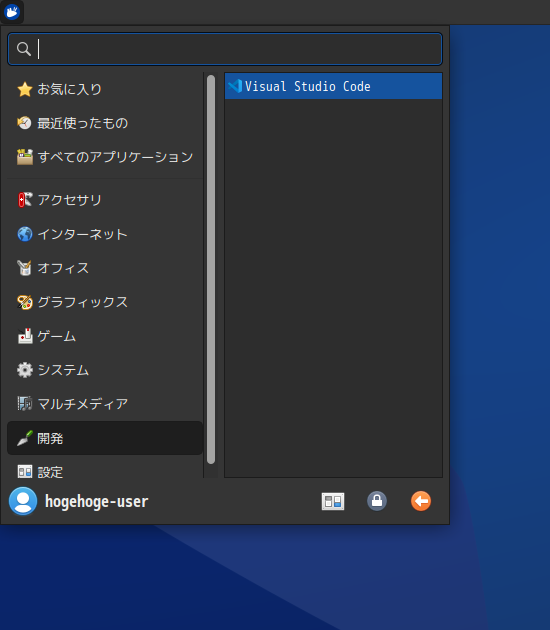Click the hogehoge-user avatar icon
This screenshot has width=550, height=630.
pyautogui.click(x=23, y=501)
